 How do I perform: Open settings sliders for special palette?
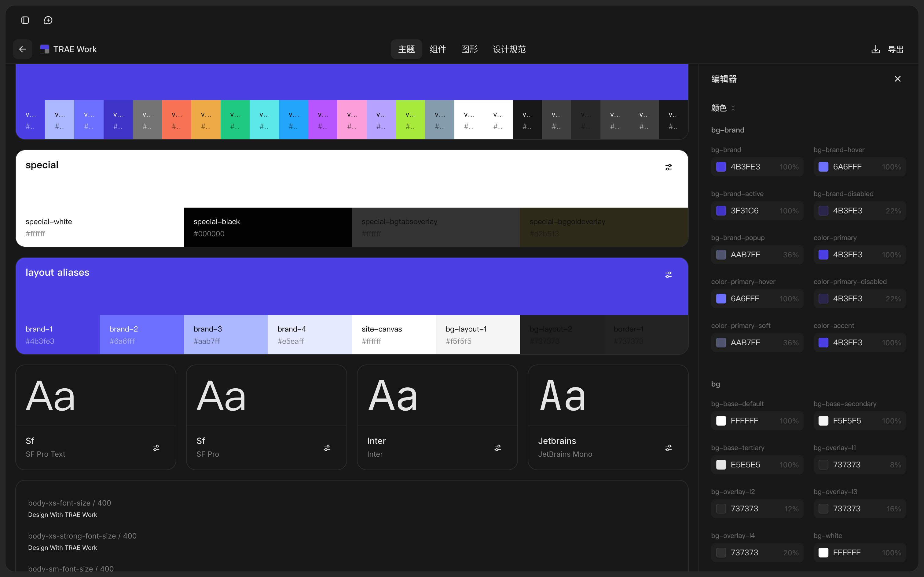[x=668, y=167]
